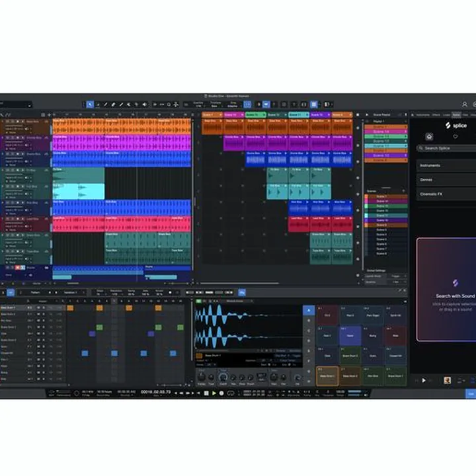Open Splice Cinematic FX category

pyautogui.click(x=446, y=194)
